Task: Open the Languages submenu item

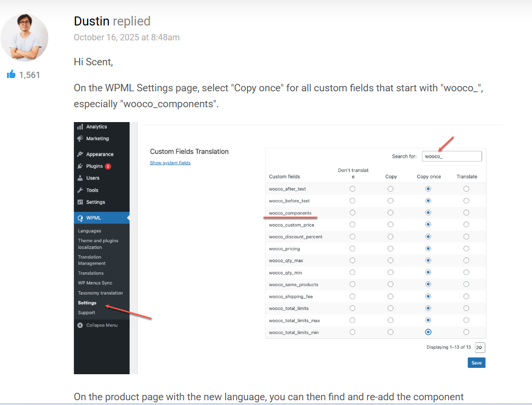Action: click(x=89, y=231)
